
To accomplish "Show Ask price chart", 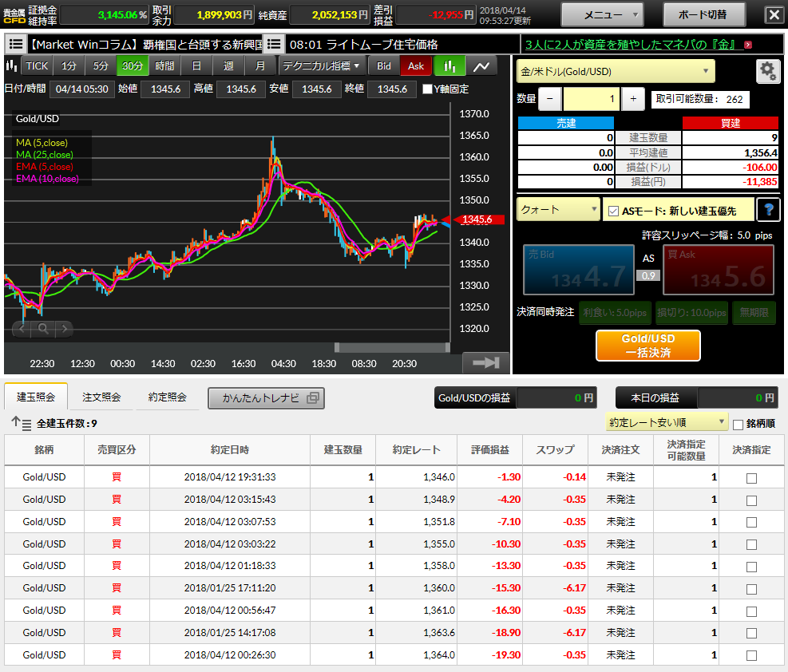I will 416,65.
